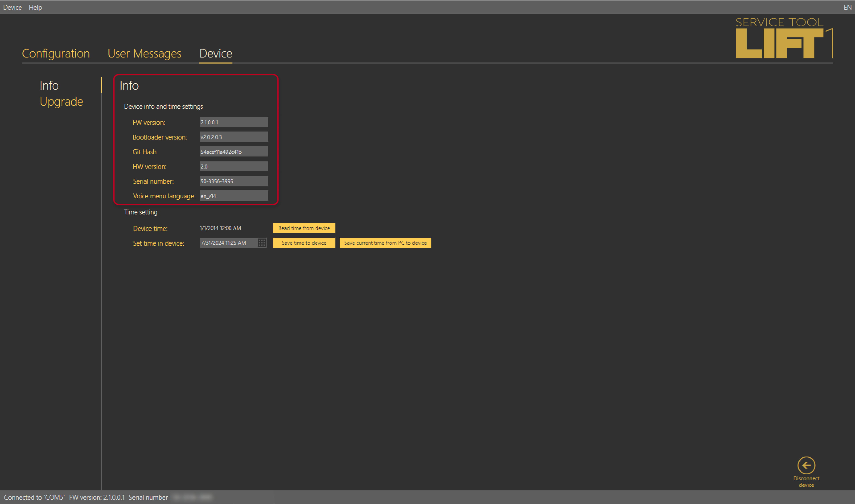Viewport: 855px width, 504px height.
Task: Click the HW version field 2.0
Action: [x=234, y=166]
